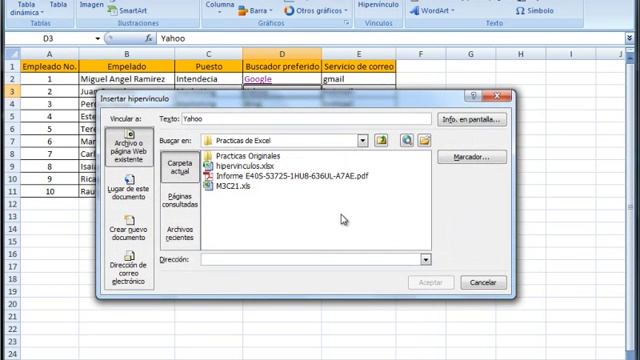This screenshot has width=640, height=360.
Task: Click Select All corner of worksheet
Action: click(13, 54)
